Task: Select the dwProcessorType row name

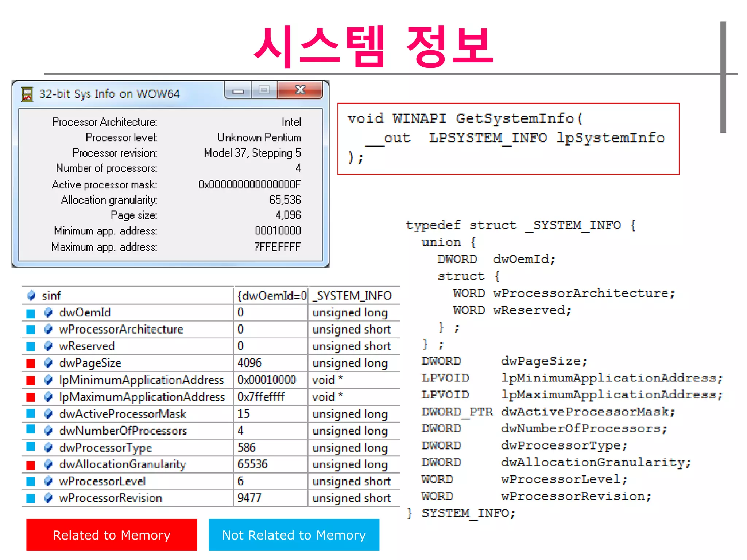Action: 106,447
